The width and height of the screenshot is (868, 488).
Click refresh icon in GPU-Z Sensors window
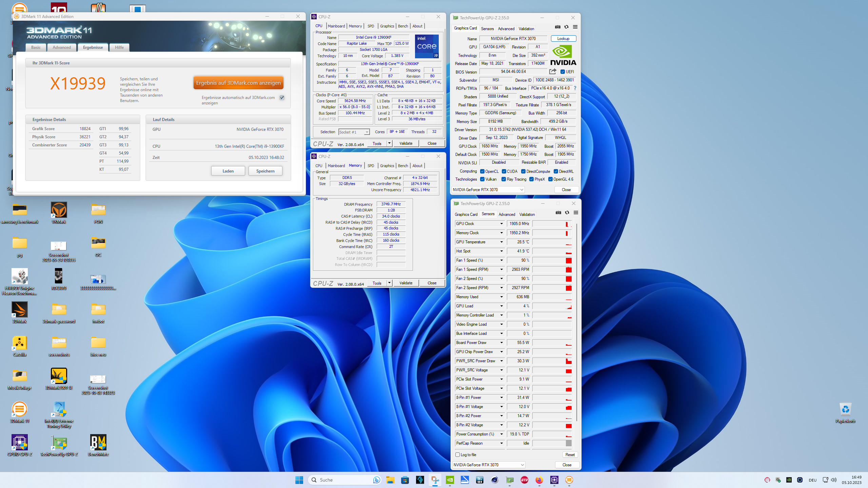point(567,213)
